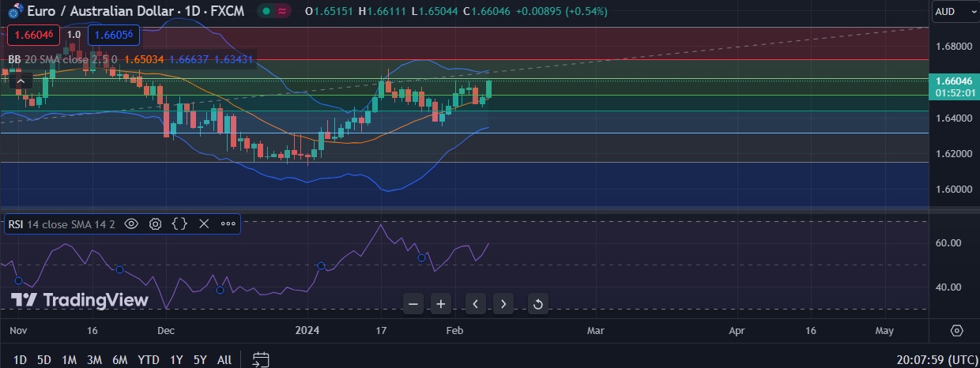This screenshot has height=368, width=980.
Task: Click the red sell price 1.66046 button
Action: (32, 35)
